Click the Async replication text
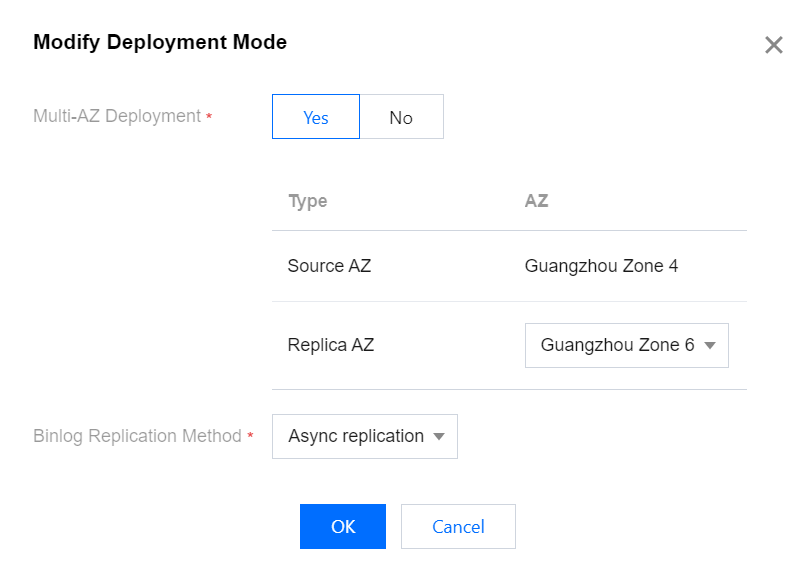 pos(356,436)
